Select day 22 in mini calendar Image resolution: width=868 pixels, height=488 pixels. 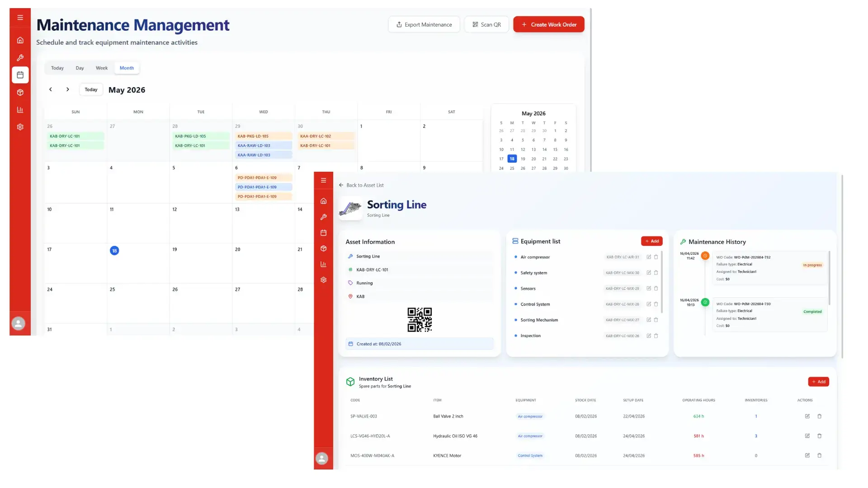pos(555,159)
